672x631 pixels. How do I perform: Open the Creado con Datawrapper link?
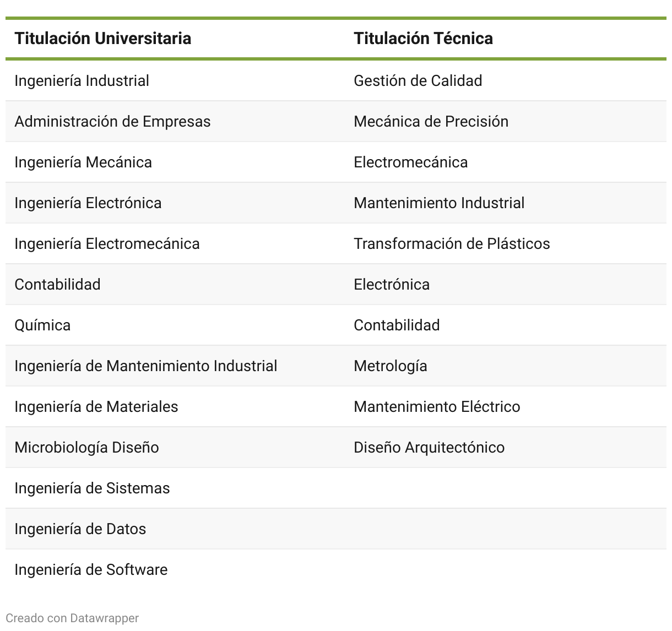pos(72,618)
